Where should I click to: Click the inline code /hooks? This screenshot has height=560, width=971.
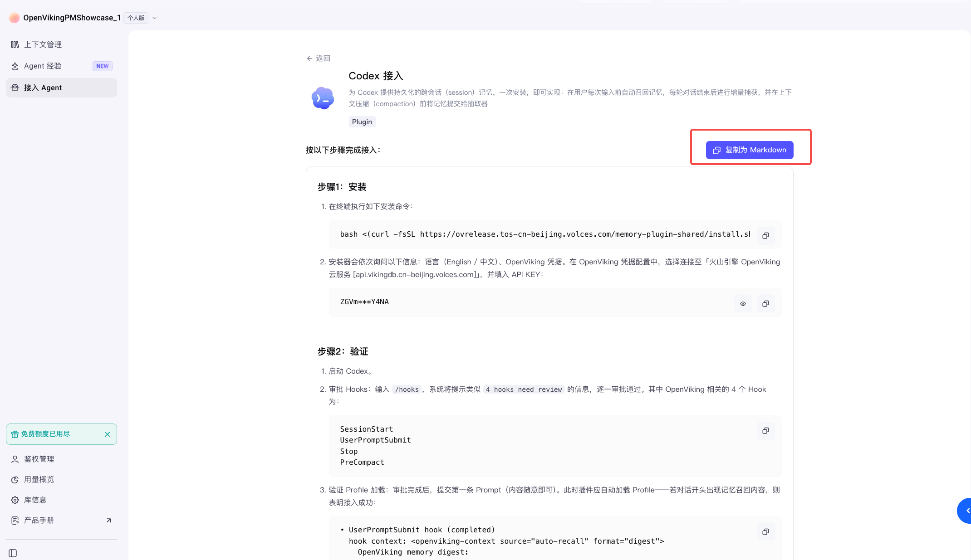pos(407,390)
